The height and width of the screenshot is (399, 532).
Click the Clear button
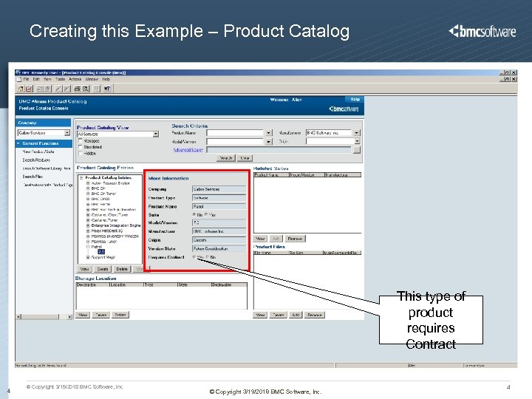coord(245,158)
